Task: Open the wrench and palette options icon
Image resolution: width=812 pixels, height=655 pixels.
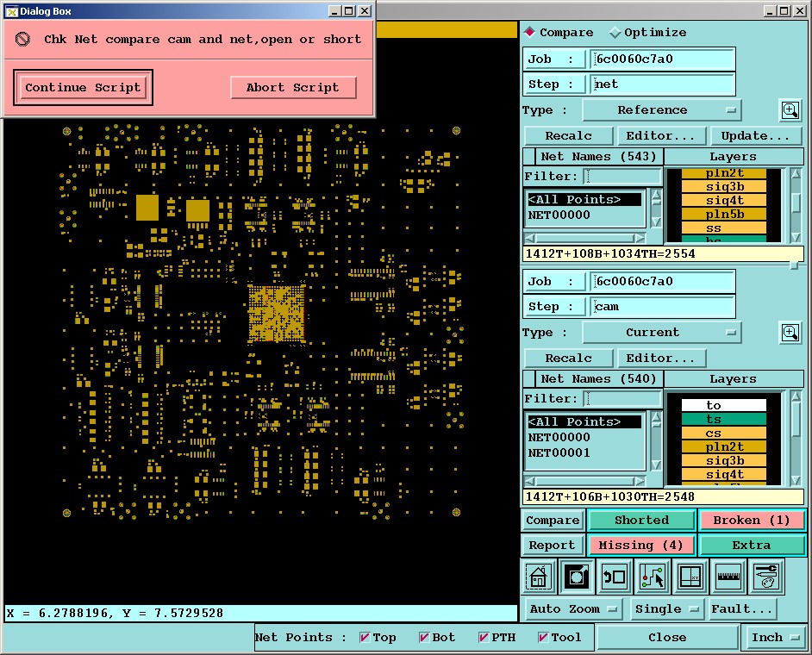Action: click(x=766, y=577)
